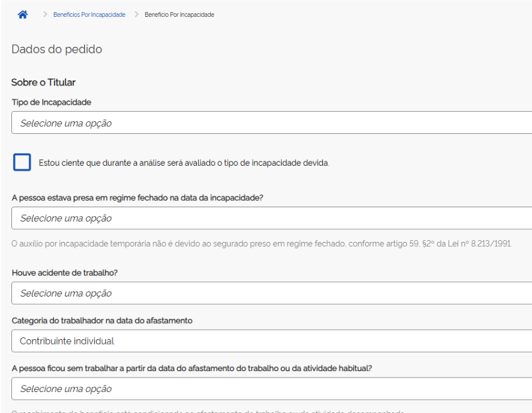Expand the 'presa em regime fechado' dropdown
The image size is (532, 413).
(271, 219)
